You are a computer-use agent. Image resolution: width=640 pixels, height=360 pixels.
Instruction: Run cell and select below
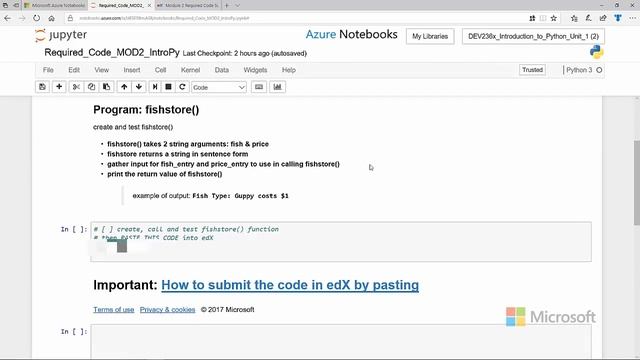coord(155,87)
